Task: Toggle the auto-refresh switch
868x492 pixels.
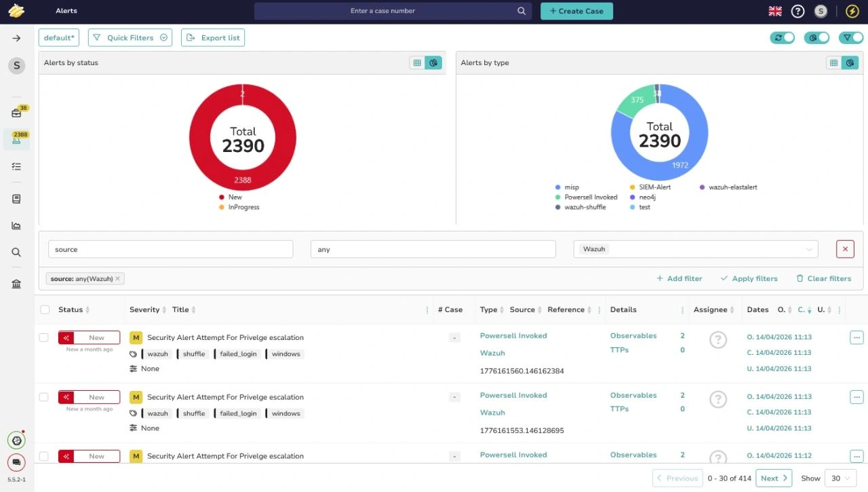Action: [x=782, y=38]
